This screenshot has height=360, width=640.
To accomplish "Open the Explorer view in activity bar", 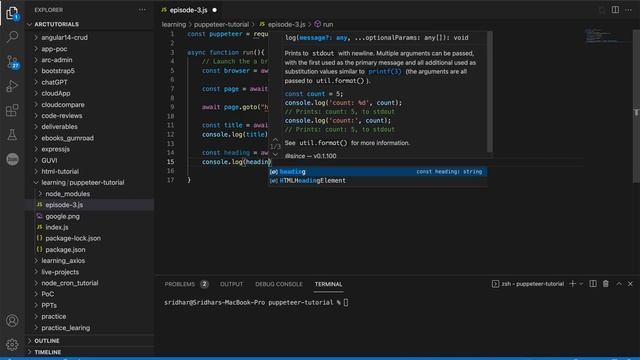I will pyautogui.click(x=12, y=13).
